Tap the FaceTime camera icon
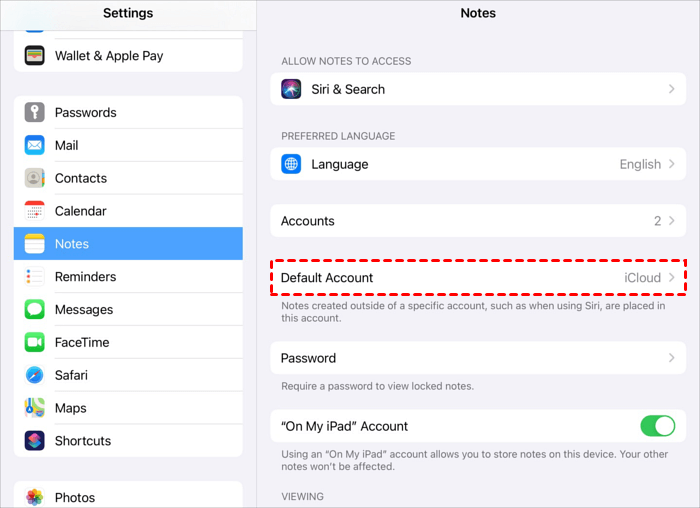700x508 pixels. click(x=35, y=343)
